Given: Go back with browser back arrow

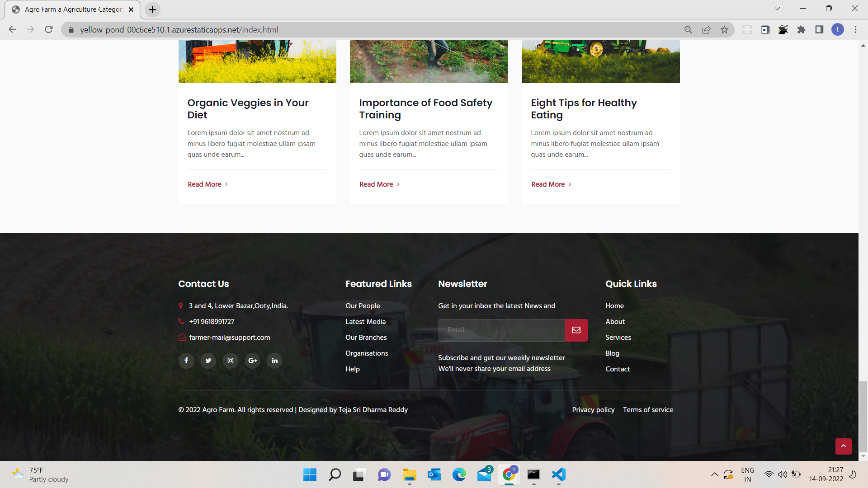Looking at the screenshot, I should (13, 29).
